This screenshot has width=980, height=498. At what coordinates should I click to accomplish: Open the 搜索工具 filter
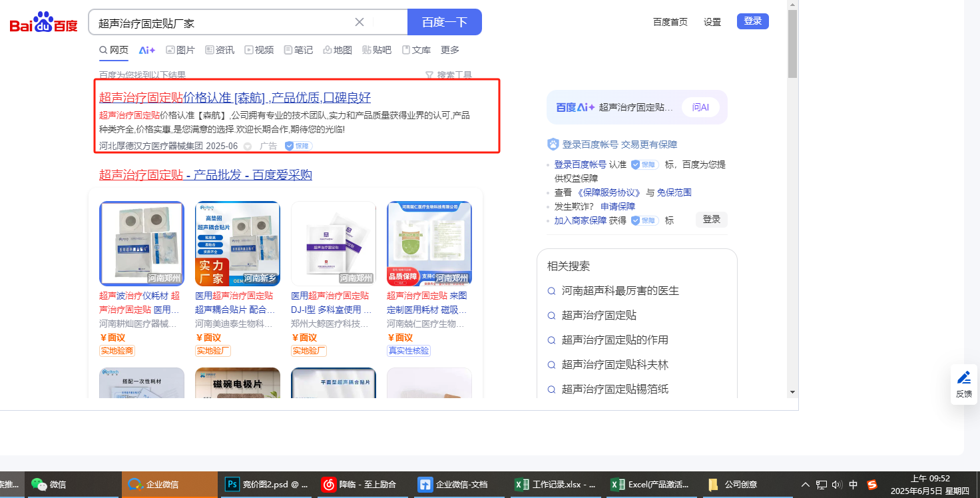pyautogui.click(x=449, y=75)
